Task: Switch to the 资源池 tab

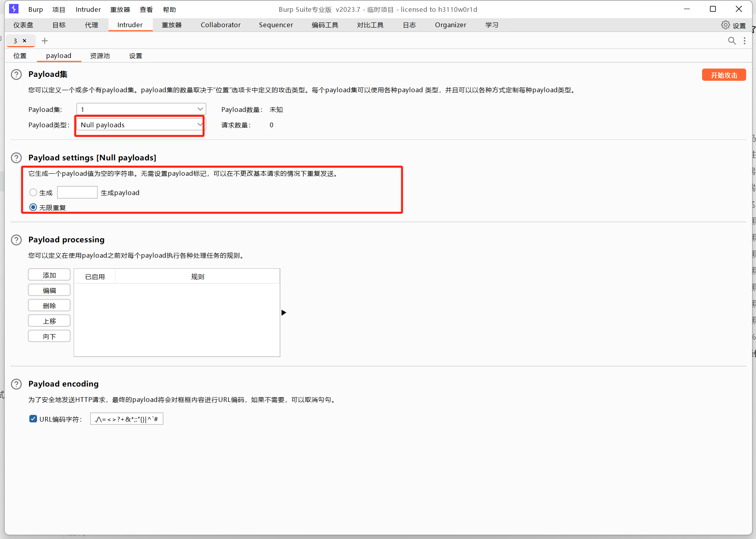Action: tap(100, 56)
